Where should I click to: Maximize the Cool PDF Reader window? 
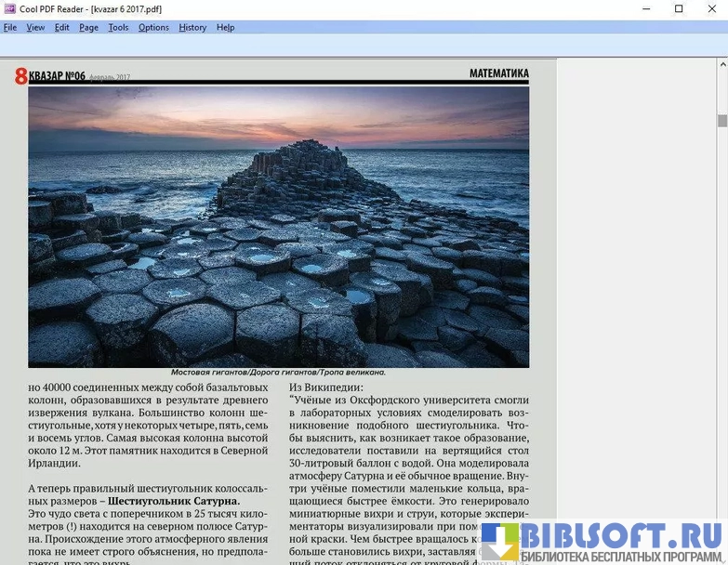(678, 8)
